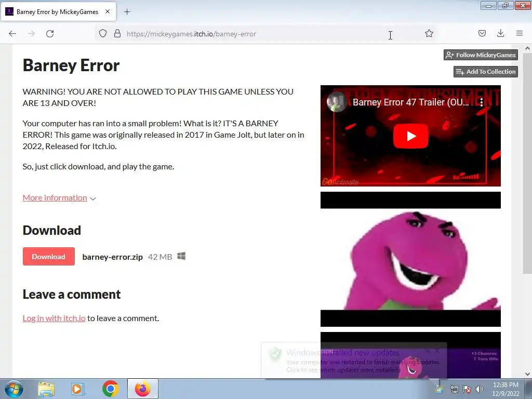Click the barney-error.zip file name
The width and height of the screenshot is (532, 399).
click(112, 257)
